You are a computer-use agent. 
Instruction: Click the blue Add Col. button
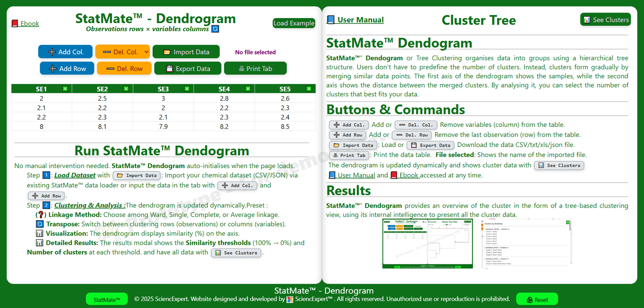point(65,52)
